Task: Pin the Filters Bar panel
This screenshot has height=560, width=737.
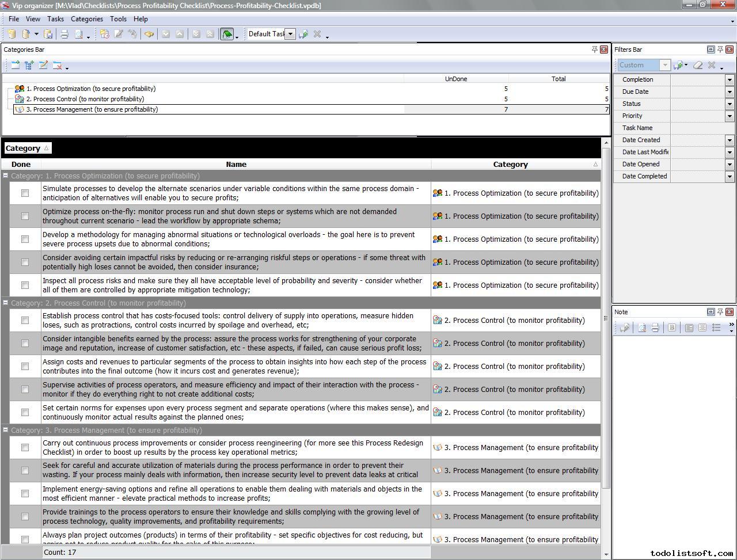Action: coord(720,49)
